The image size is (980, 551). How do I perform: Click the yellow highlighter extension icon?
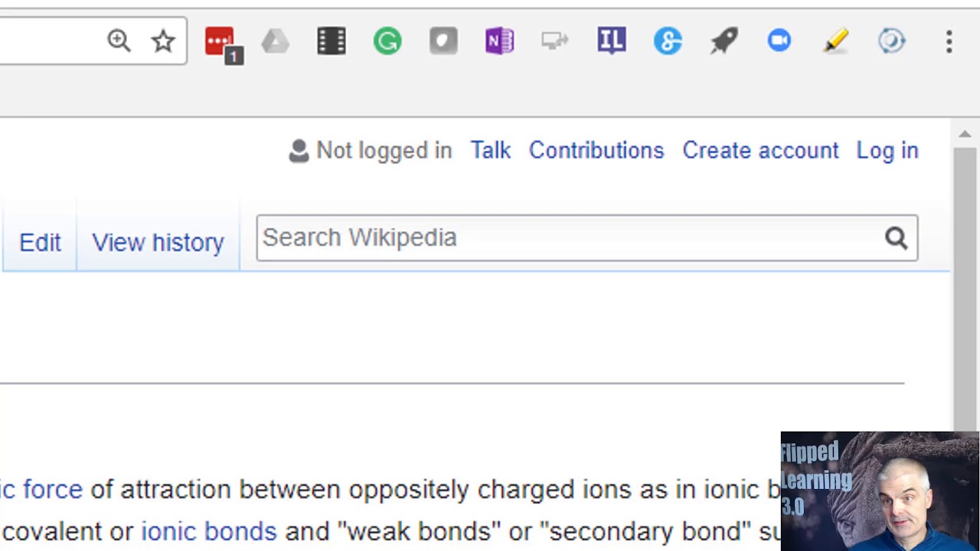coord(835,41)
